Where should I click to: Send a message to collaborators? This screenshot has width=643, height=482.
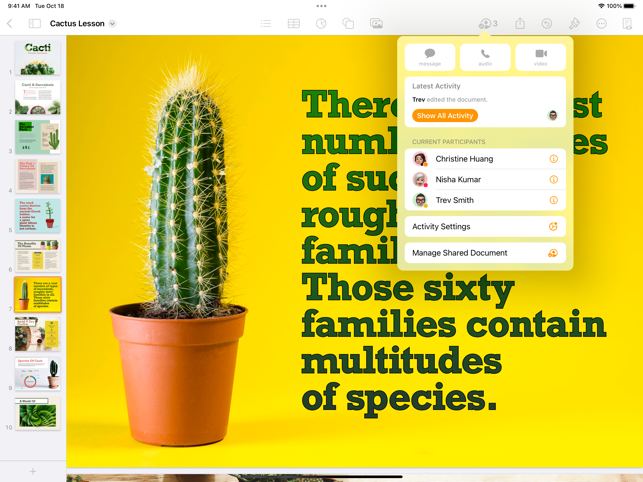tap(429, 57)
